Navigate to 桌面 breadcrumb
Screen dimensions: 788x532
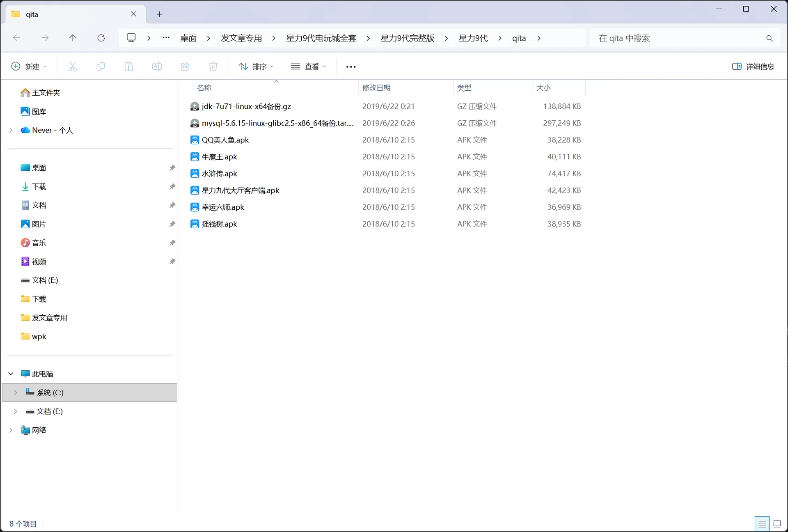tap(188, 38)
